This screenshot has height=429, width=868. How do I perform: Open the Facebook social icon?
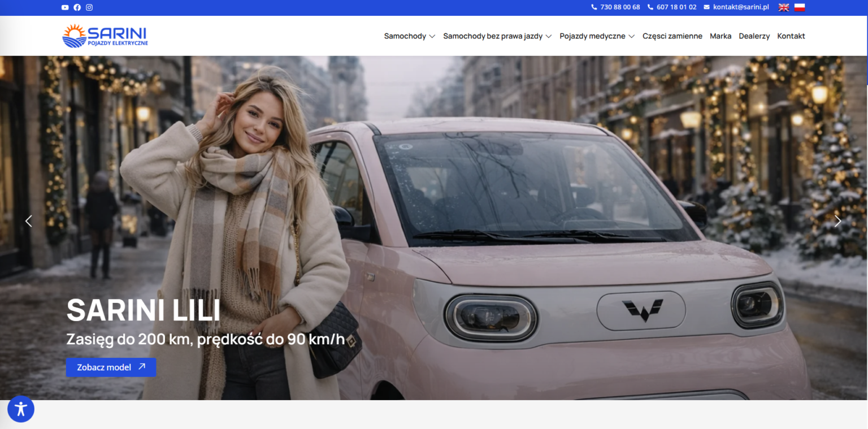(77, 7)
